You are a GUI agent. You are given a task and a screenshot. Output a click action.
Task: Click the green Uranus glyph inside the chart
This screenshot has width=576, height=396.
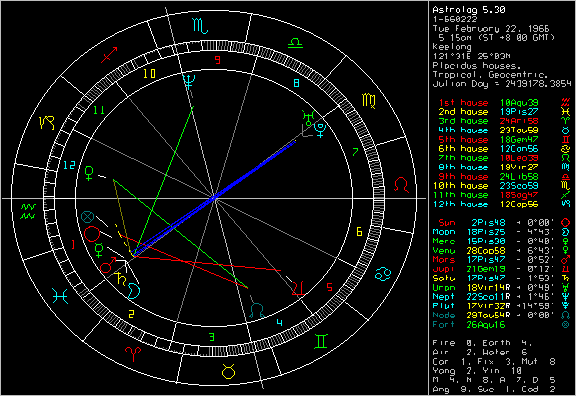pyautogui.click(x=308, y=117)
